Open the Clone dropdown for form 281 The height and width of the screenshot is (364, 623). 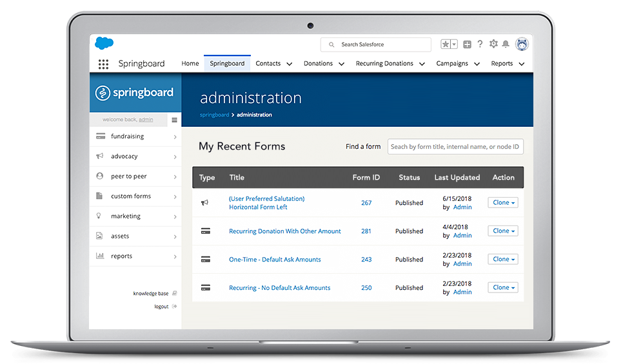(x=503, y=231)
